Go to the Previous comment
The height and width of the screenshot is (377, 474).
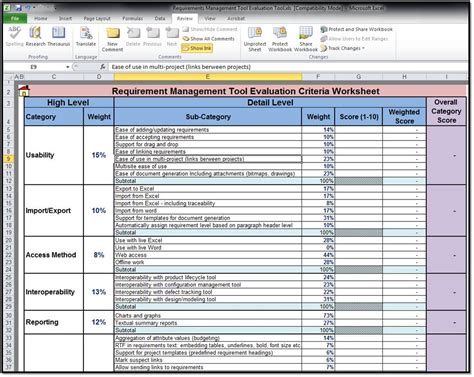point(152,36)
